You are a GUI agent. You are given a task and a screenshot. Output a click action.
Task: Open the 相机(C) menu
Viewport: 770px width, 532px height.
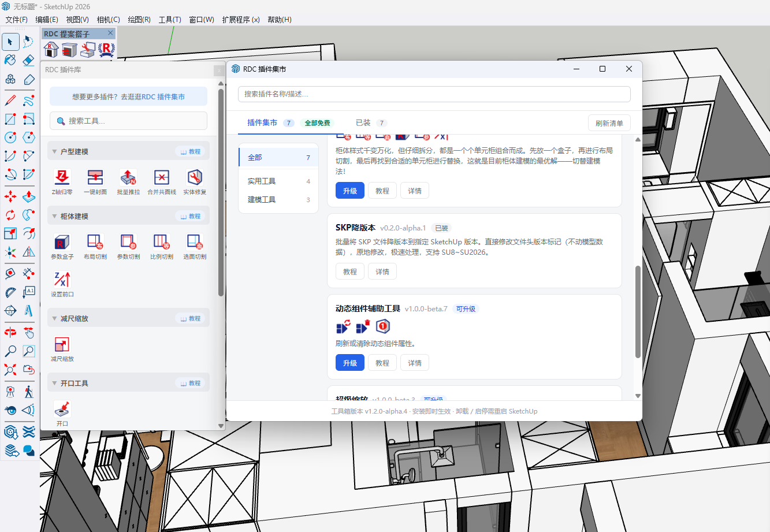click(x=108, y=20)
